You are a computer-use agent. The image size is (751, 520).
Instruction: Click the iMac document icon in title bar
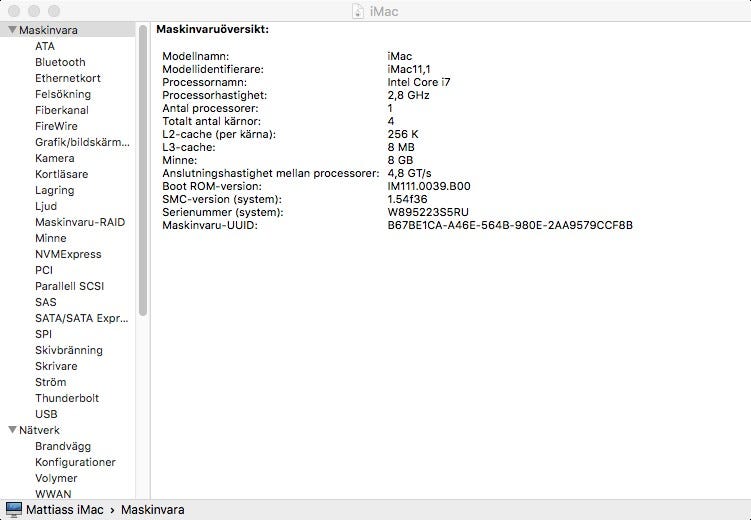[x=360, y=10]
